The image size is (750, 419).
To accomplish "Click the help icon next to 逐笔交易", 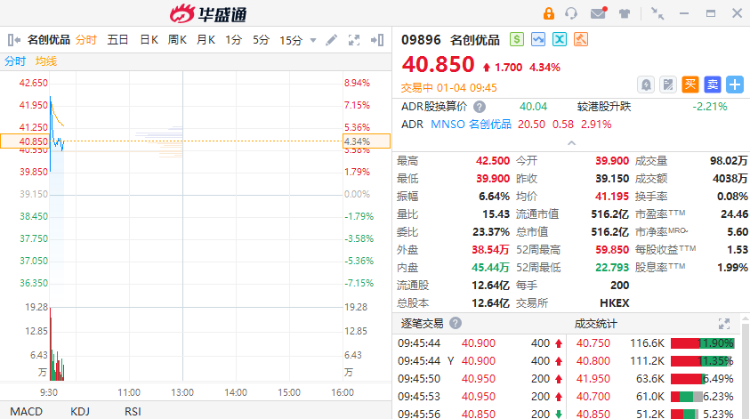I will [x=455, y=323].
